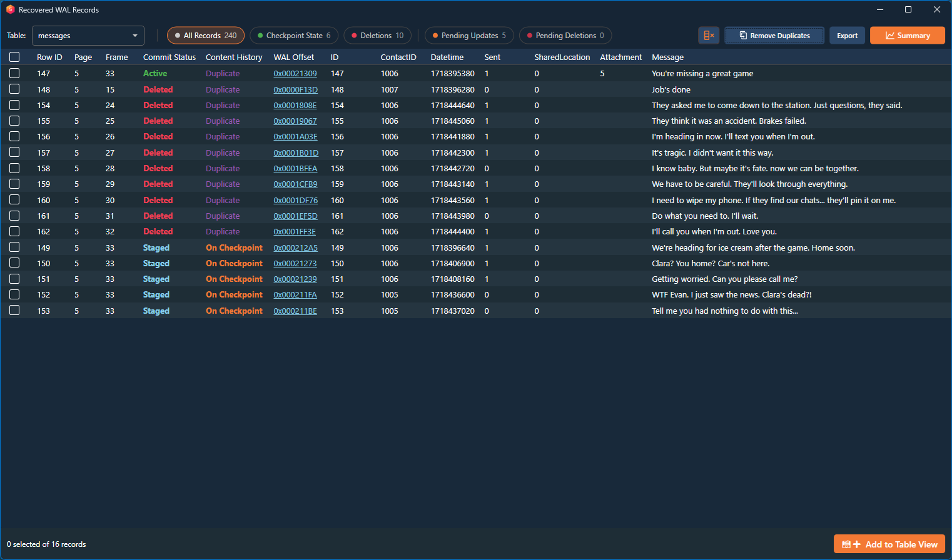Screen dimensions: 952x560
Task: Sort by the Frame column header
Action: (x=117, y=57)
